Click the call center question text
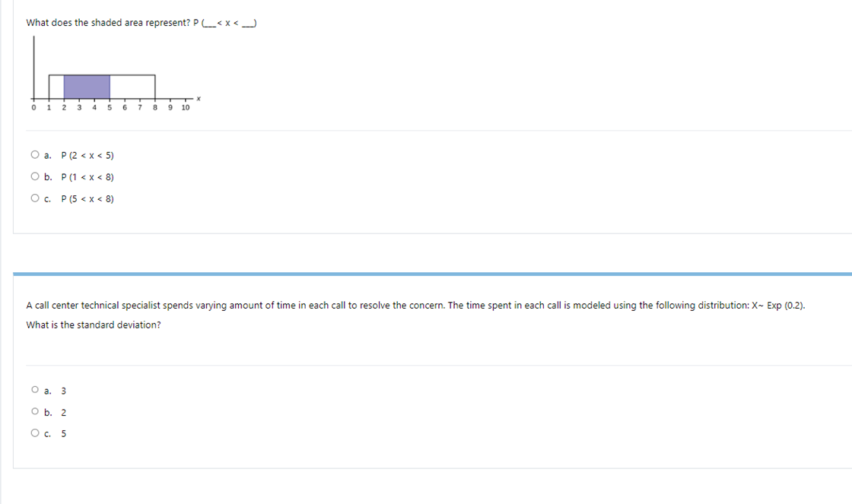 (304, 305)
